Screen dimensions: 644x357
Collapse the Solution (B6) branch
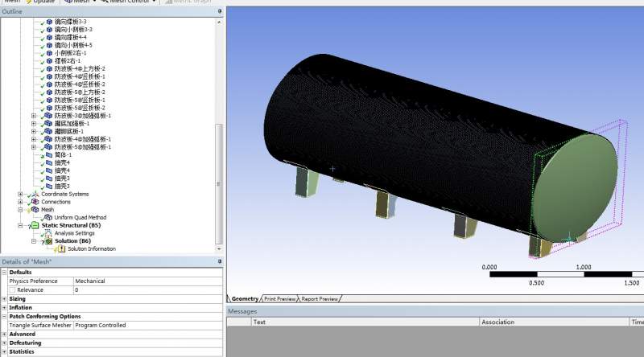click(x=34, y=241)
